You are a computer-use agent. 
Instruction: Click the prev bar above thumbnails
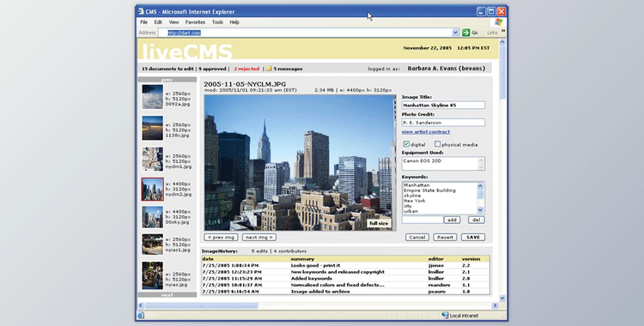pos(167,80)
